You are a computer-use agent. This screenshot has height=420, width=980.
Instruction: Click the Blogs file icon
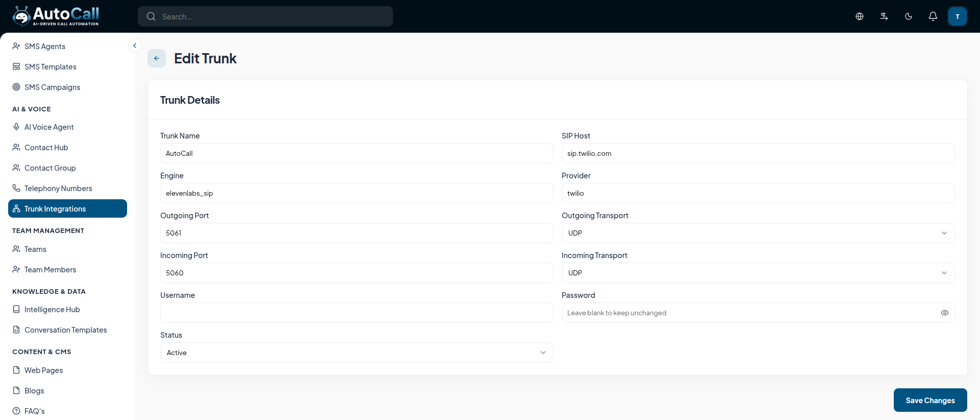coord(16,390)
